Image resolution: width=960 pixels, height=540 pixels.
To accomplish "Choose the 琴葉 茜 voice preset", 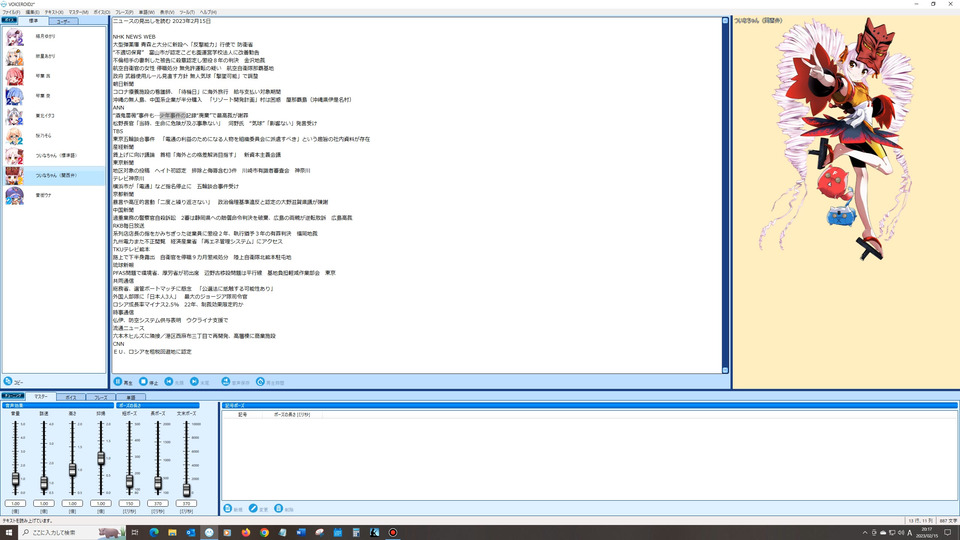I will pos(54,76).
